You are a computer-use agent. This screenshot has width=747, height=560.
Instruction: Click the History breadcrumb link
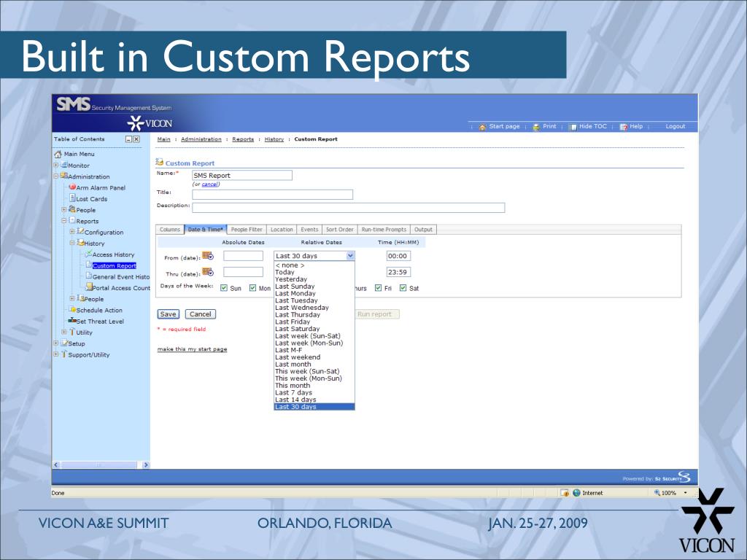(274, 139)
